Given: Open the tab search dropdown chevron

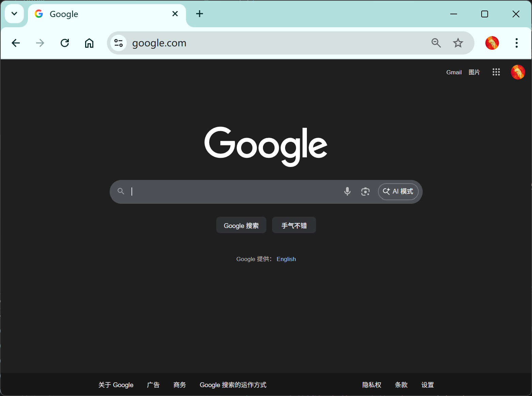Looking at the screenshot, I should (x=14, y=14).
